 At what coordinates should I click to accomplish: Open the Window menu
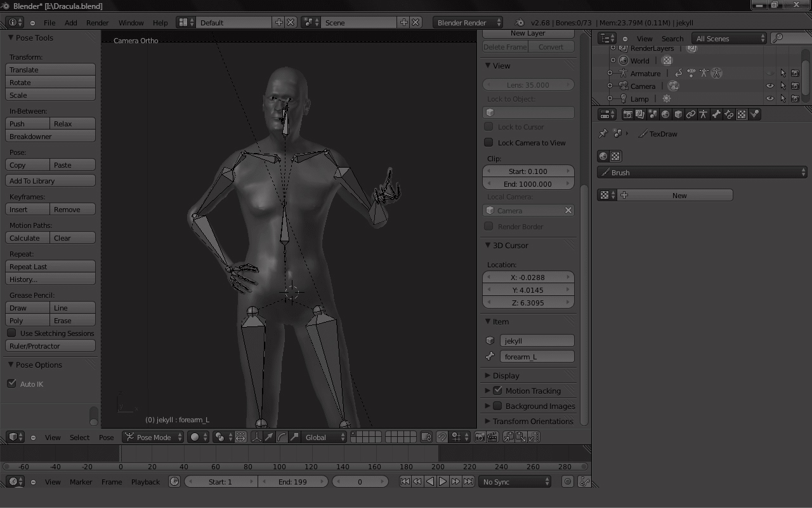131,23
